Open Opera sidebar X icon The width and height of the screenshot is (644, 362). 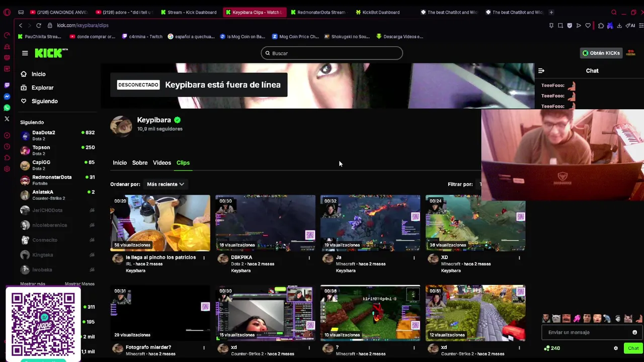click(7, 119)
